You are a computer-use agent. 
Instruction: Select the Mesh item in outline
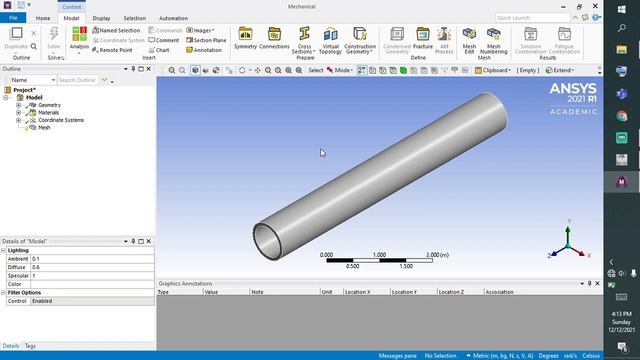[x=44, y=128]
